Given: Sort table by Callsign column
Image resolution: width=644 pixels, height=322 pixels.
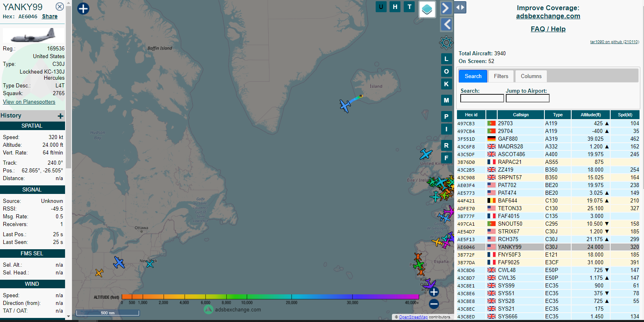Looking at the screenshot, I should click(520, 115).
